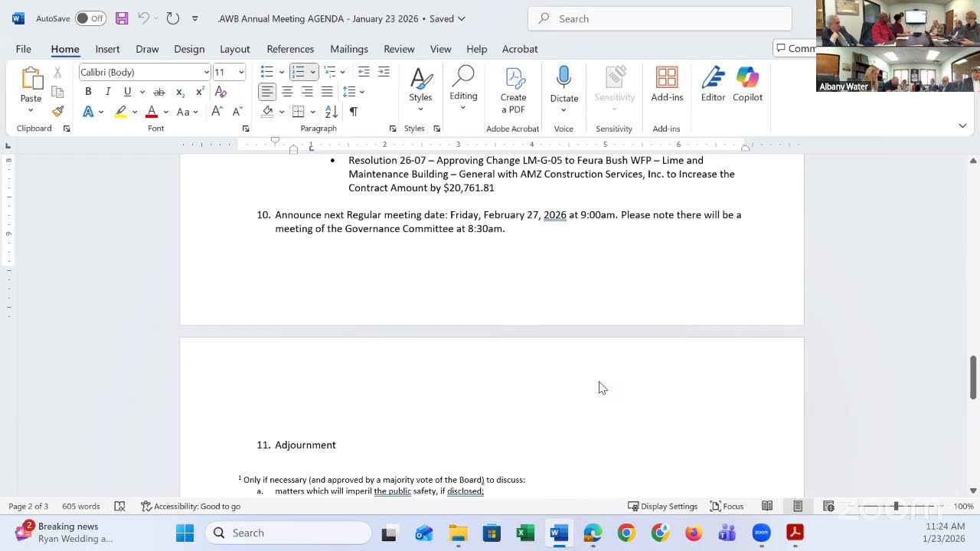Viewport: 980px width, 551px height.
Task: Open Accessibility checker from status bar
Action: [191, 506]
